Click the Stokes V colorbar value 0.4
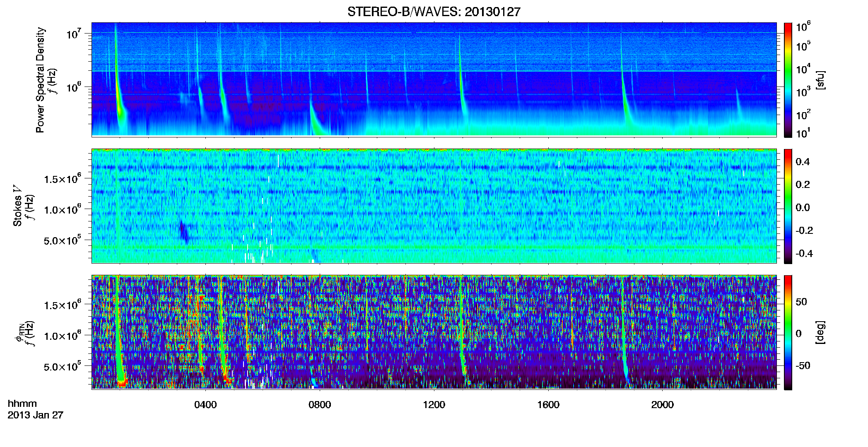Image resolution: width=868 pixels, height=447 pixels. click(x=803, y=162)
